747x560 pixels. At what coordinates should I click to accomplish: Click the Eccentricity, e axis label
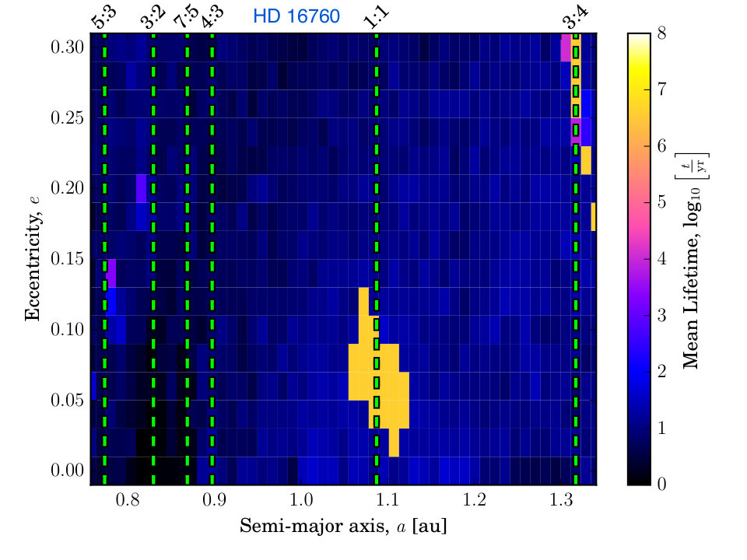33,258
